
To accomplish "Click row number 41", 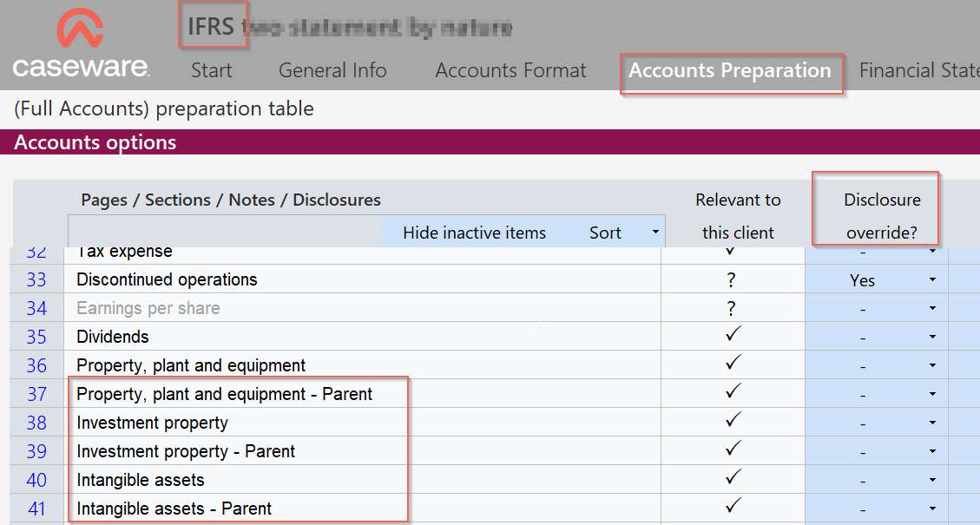I will (x=36, y=509).
